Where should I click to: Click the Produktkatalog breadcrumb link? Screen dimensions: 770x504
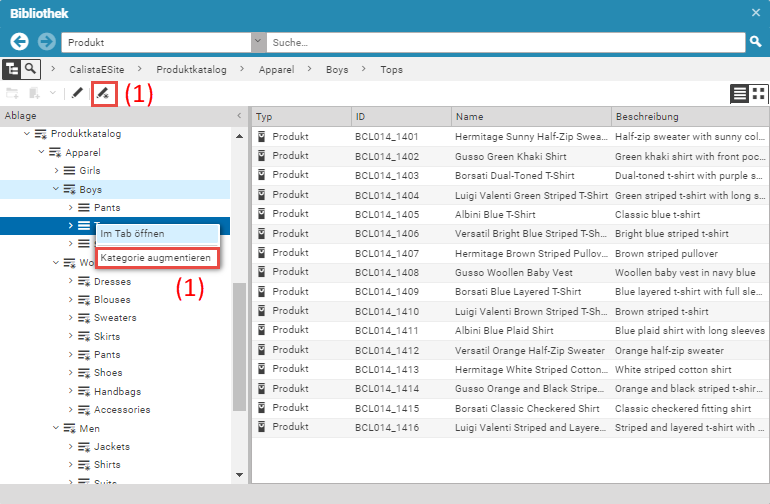coord(191,70)
